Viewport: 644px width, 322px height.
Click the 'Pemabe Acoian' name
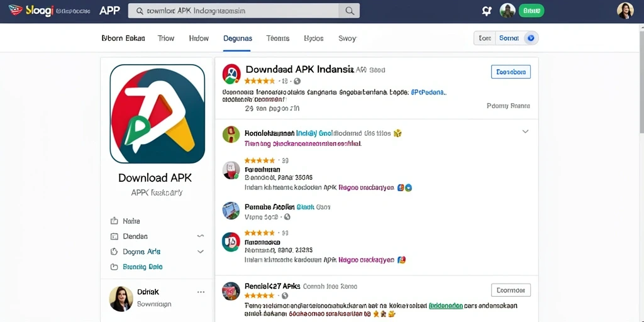(269, 206)
